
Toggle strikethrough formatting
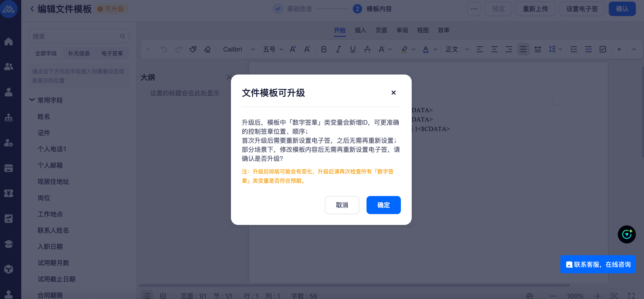point(367,49)
